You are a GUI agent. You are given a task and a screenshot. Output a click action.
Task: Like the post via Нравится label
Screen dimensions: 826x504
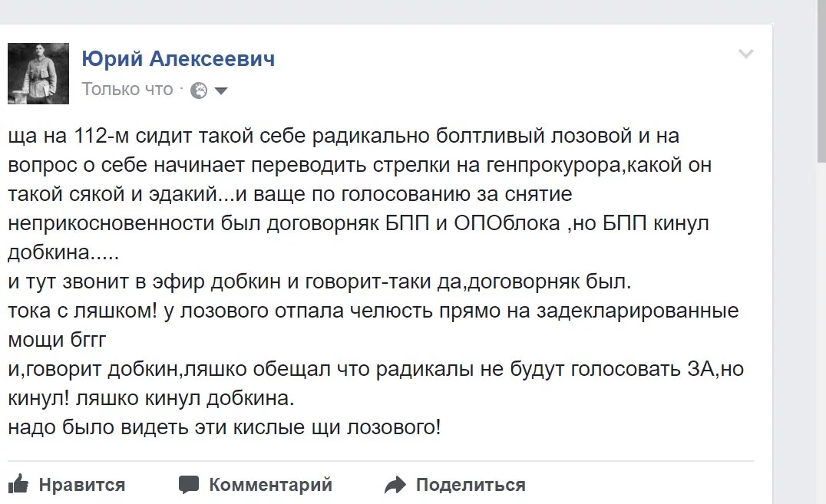[x=81, y=485]
